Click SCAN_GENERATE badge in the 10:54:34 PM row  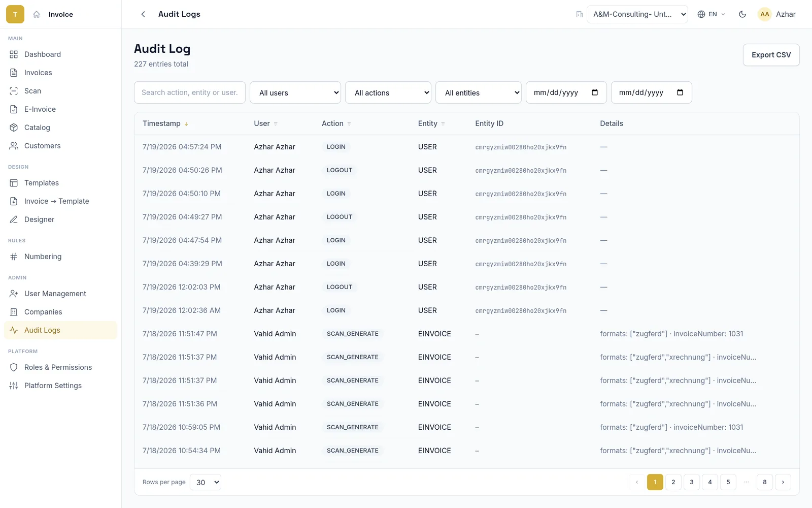(x=353, y=451)
